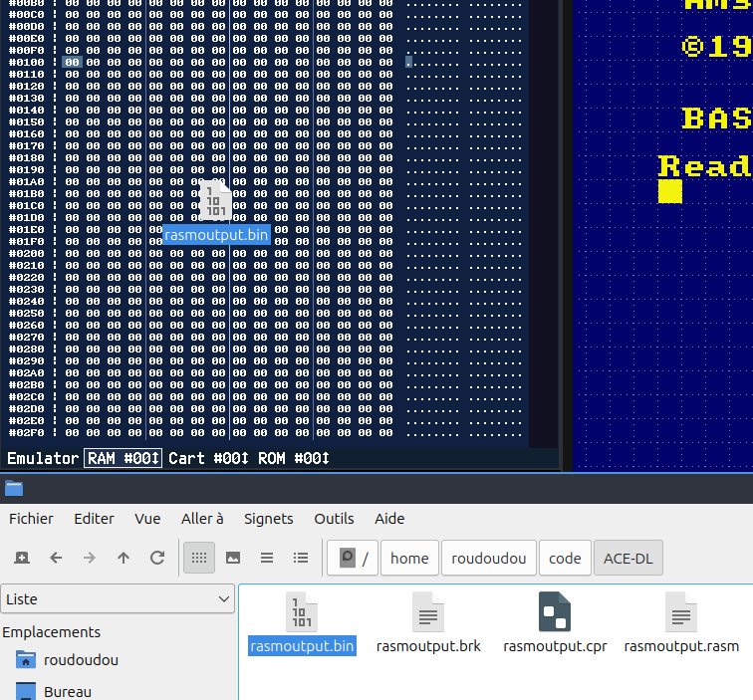Reload the folder with the refresh icon
753x700 pixels.
tap(157, 558)
